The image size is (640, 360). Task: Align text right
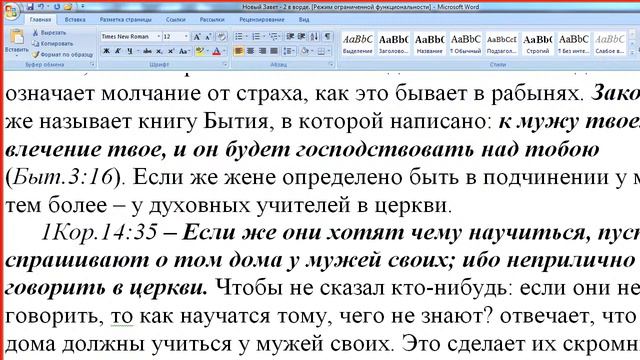point(262,51)
